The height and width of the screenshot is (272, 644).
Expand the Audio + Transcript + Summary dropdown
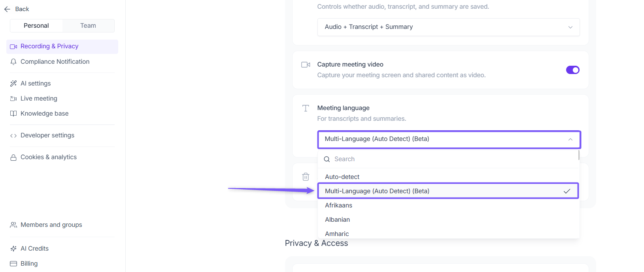[x=448, y=27]
